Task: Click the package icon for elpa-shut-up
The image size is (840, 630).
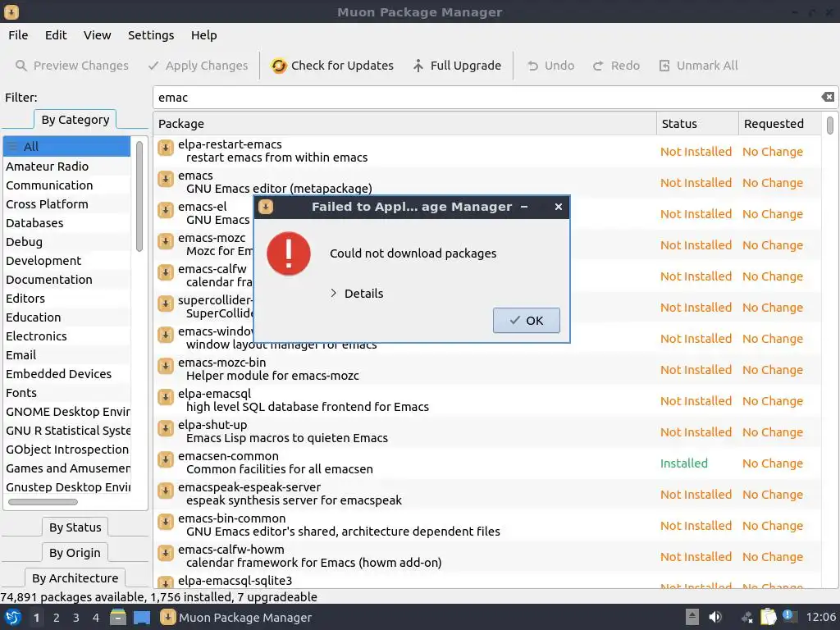Action: click(x=166, y=427)
